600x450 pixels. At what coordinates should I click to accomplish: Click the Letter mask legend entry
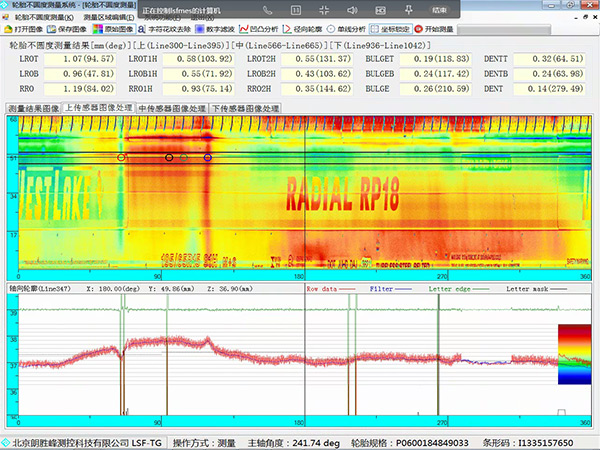point(536,289)
